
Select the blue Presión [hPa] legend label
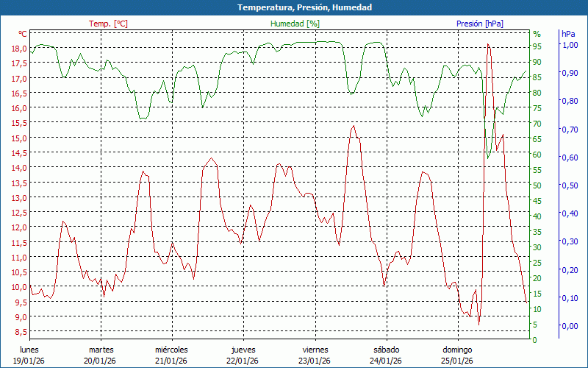click(x=480, y=24)
